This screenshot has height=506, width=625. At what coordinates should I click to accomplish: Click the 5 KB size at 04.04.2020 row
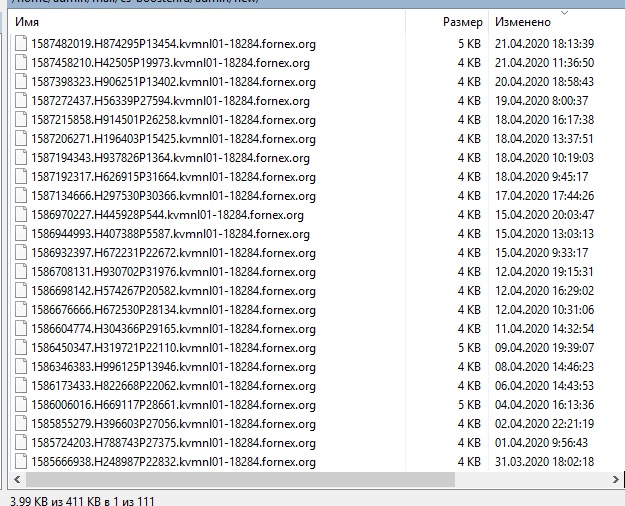point(469,405)
